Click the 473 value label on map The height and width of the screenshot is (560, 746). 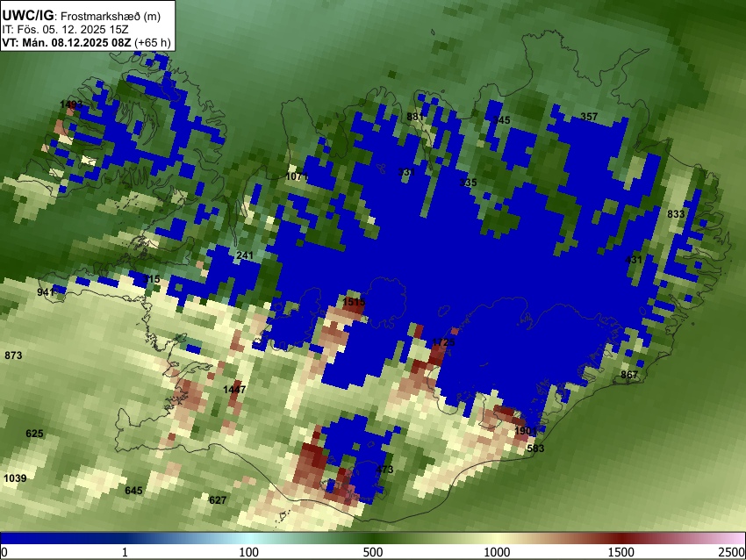(x=384, y=470)
